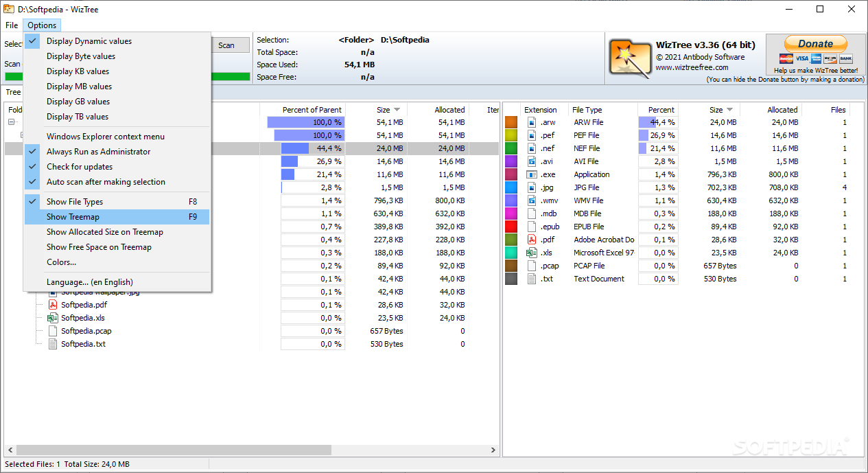Image resolution: width=868 pixels, height=473 pixels.
Task: Toggle Auto scan after making selection
Action: coord(117,182)
